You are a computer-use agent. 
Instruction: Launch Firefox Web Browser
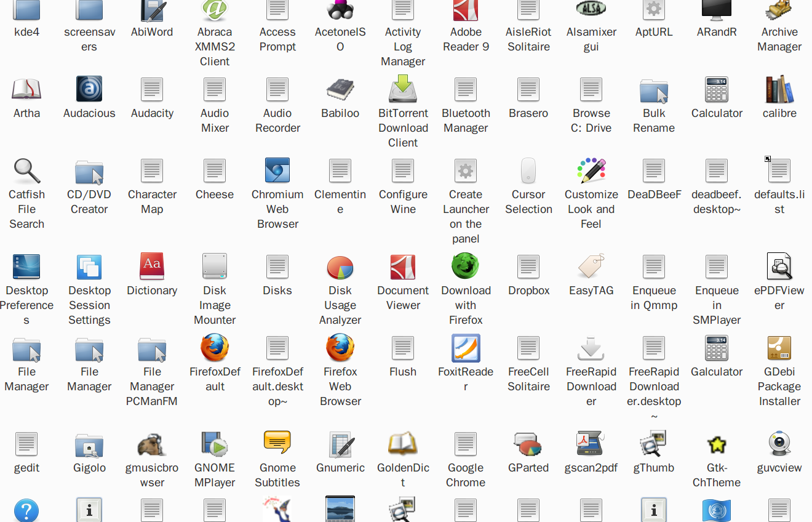point(340,348)
